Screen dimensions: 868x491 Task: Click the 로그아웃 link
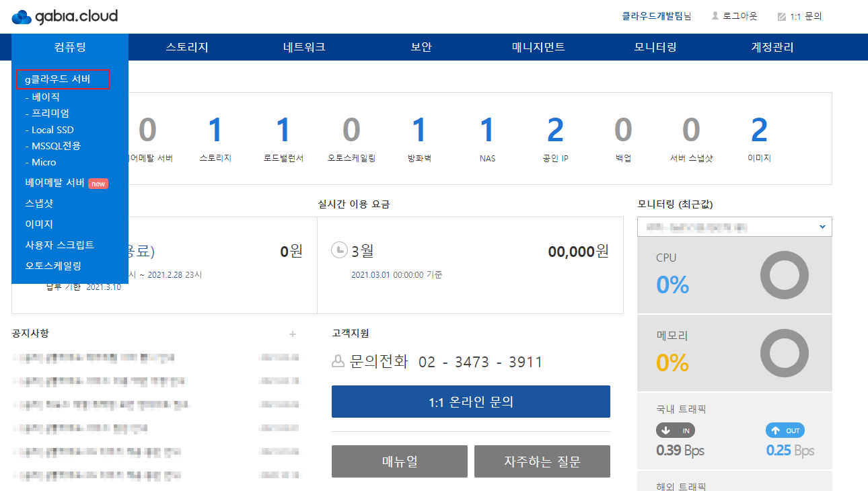[740, 16]
